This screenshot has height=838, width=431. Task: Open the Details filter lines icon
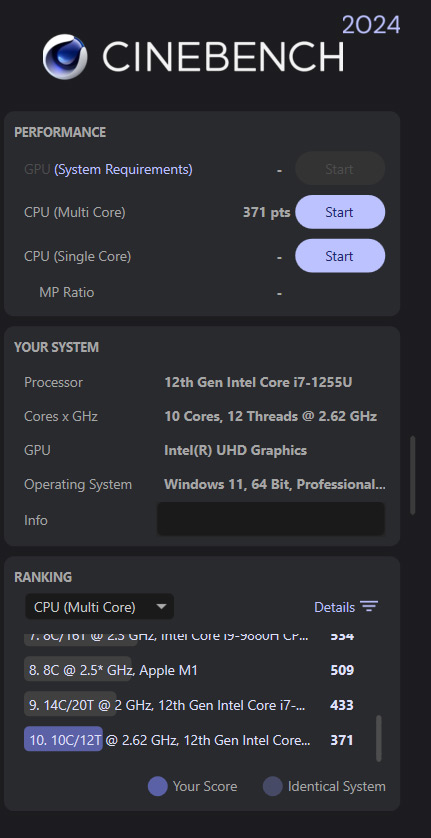(369, 607)
